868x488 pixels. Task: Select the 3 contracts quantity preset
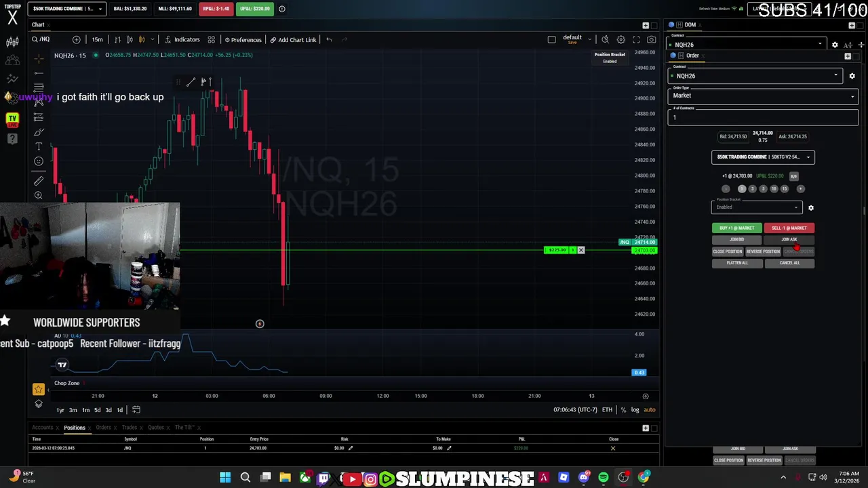coord(752,189)
